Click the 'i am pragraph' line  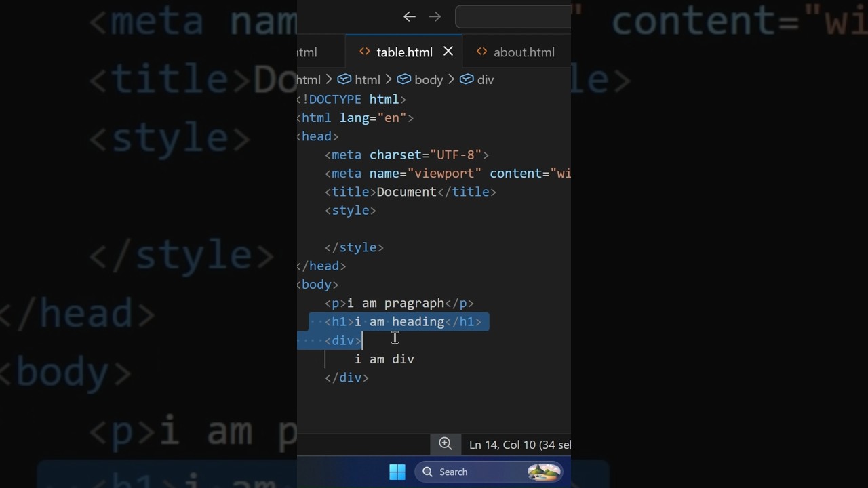tap(399, 303)
